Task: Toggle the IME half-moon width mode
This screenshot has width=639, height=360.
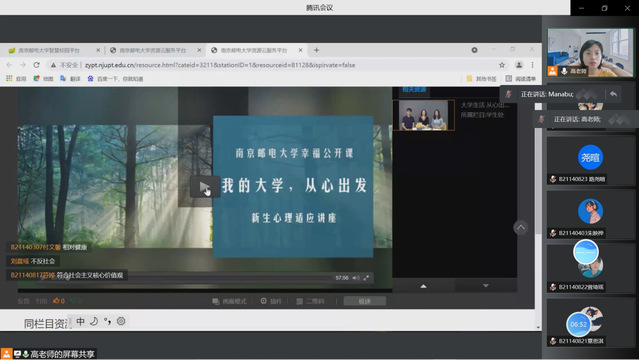Action: (x=94, y=321)
